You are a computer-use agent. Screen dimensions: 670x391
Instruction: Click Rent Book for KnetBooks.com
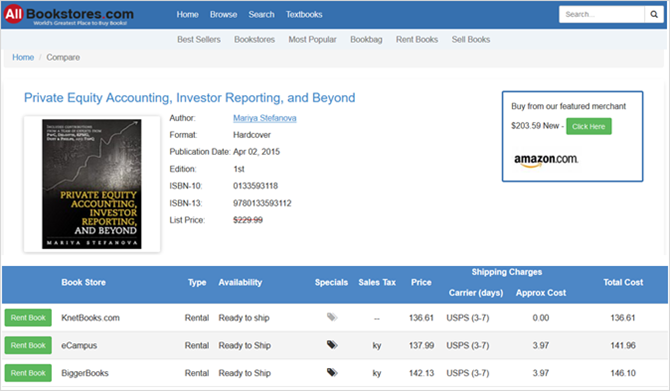click(x=28, y=318)
